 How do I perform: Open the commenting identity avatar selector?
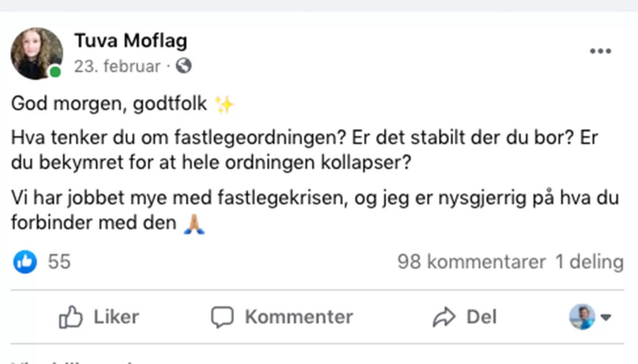tap(582, 318)
